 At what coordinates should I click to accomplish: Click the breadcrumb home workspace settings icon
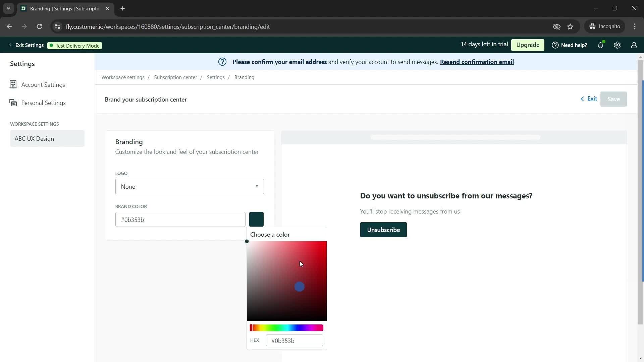pyautogui.click(x=123, y=77)
